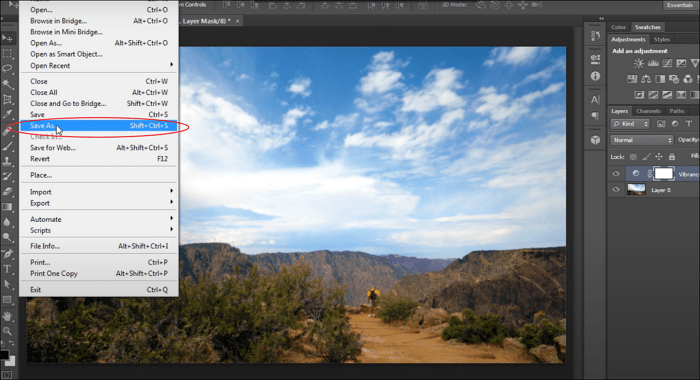The image size is (700, 380).
Task: Select the Zoom tool
Action: point(7,331)
